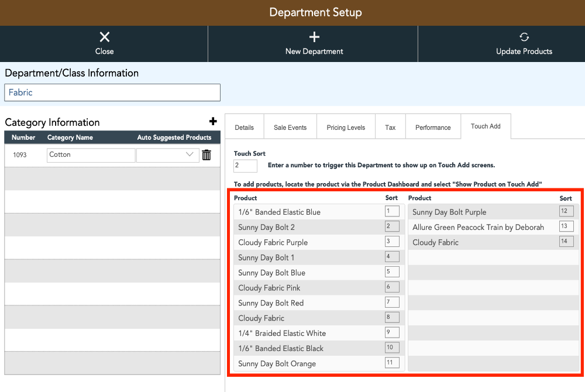Click the sort field for Sunny Day Bolt Orange
Viewport: 585px width, 392px height.
[392, 363]
